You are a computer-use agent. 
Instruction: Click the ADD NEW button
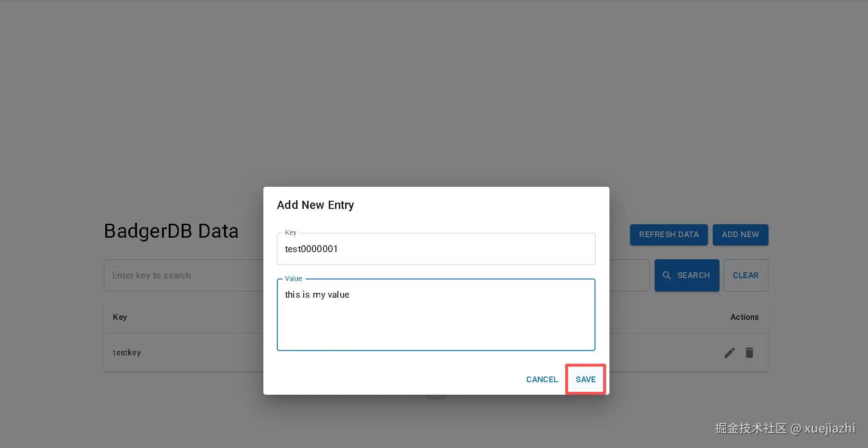pos(740,234)
